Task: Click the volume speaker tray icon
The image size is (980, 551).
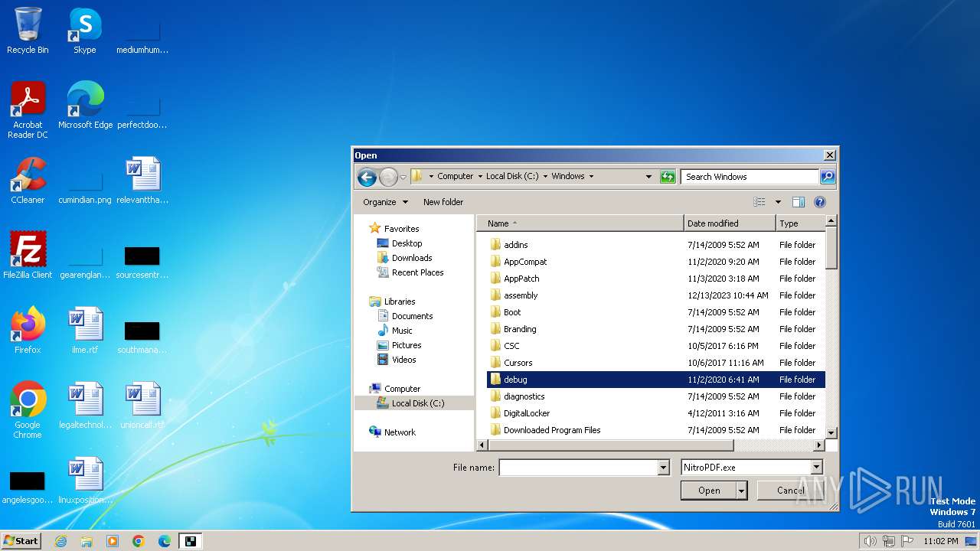Action: (870, 541)
